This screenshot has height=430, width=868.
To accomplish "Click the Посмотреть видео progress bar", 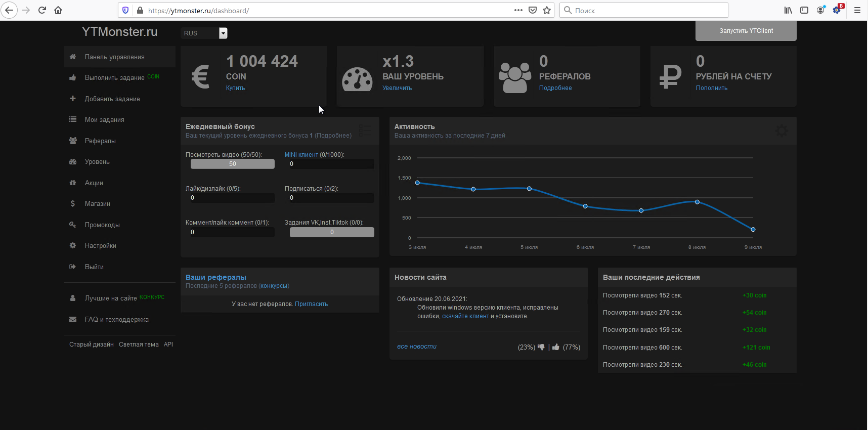I will coord(233,164).
